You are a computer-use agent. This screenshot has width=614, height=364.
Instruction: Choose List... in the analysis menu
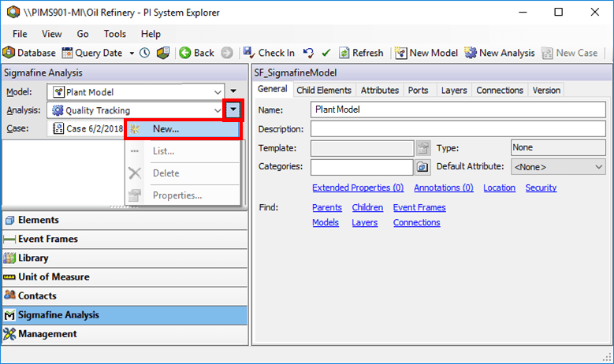(182, 151)
